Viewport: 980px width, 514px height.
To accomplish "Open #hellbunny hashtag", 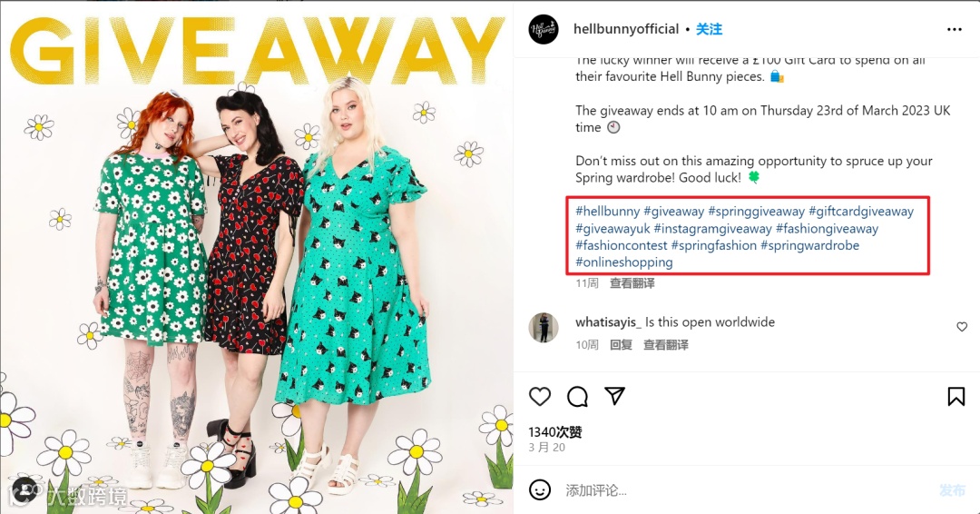I will [608, 212].
